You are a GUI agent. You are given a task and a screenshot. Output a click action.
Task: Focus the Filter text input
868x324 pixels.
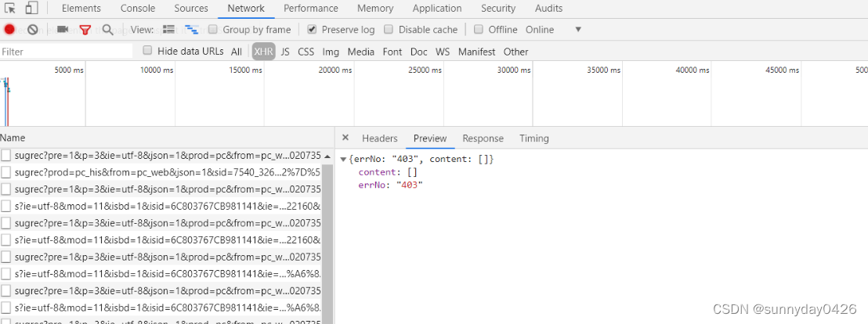(67, 52)
